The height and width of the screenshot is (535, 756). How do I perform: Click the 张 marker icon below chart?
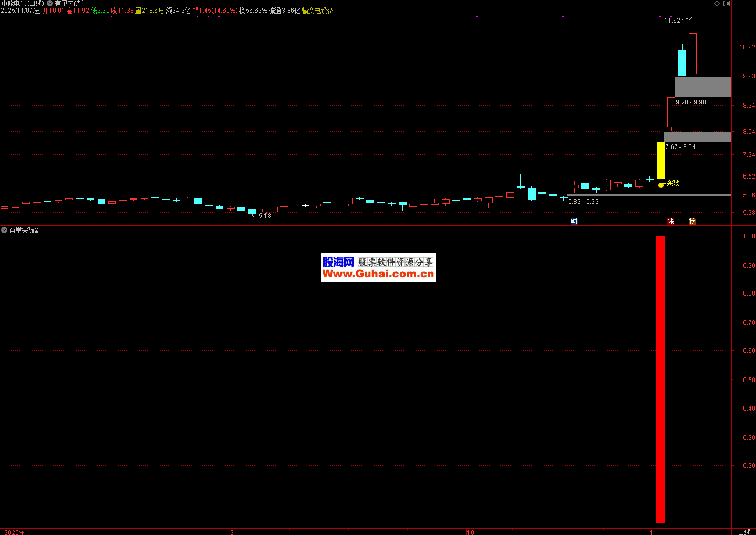pos(670,222)
